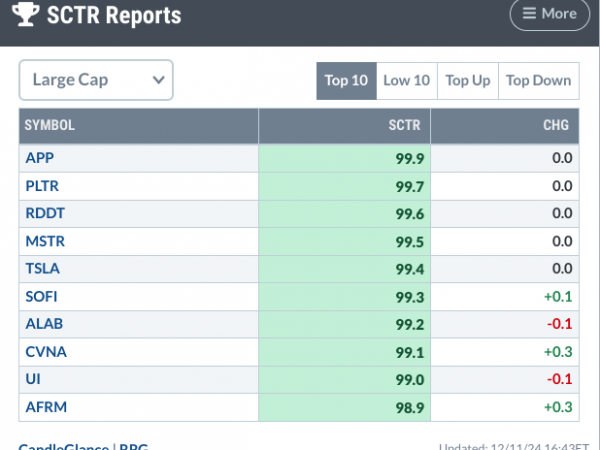Open the CVNA symbol link
600x450 pixels.
(46, 352)
